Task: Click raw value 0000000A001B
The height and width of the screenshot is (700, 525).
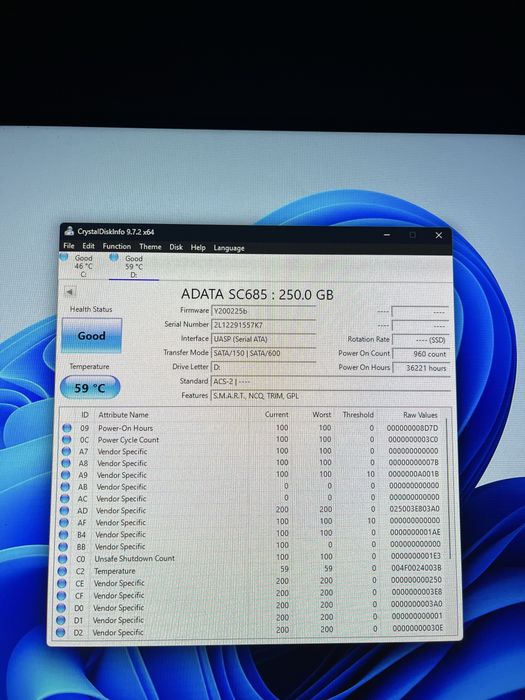Action: [x=413, y=474]
